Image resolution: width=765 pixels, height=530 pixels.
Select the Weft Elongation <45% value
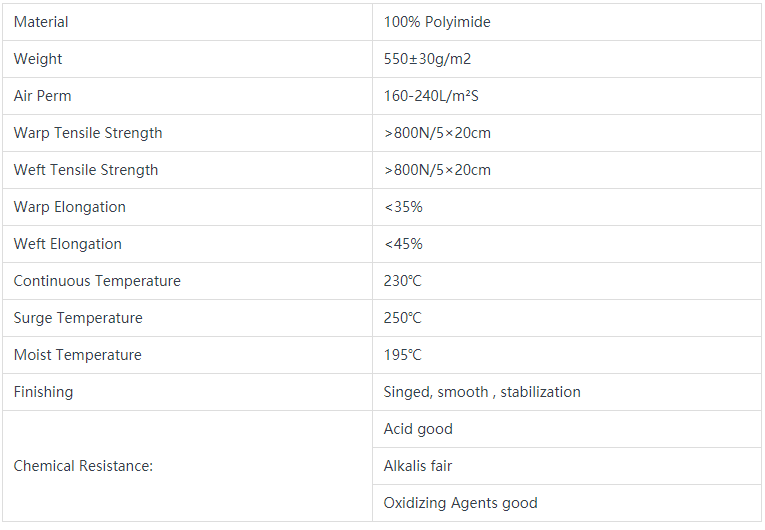click(x=403, y=244)
